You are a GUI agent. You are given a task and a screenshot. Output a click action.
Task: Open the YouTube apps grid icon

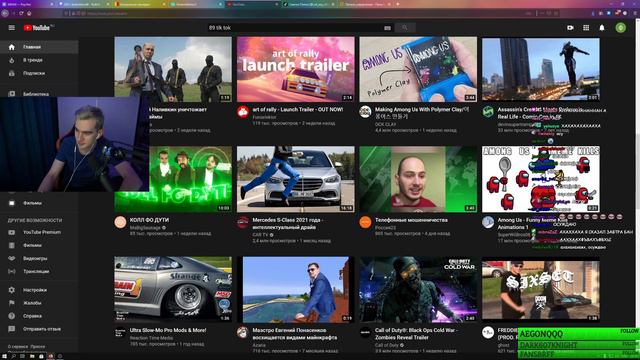pos(586,28)
